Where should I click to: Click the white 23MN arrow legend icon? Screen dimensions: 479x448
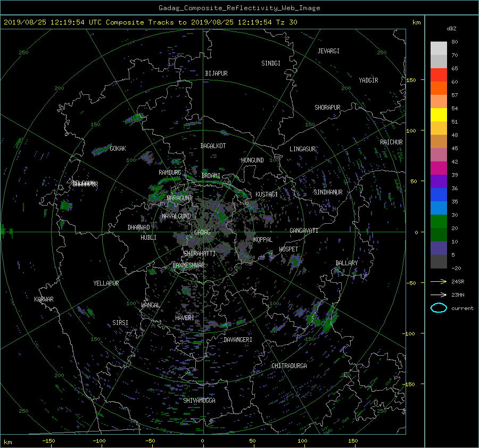(x=439, y=295)
